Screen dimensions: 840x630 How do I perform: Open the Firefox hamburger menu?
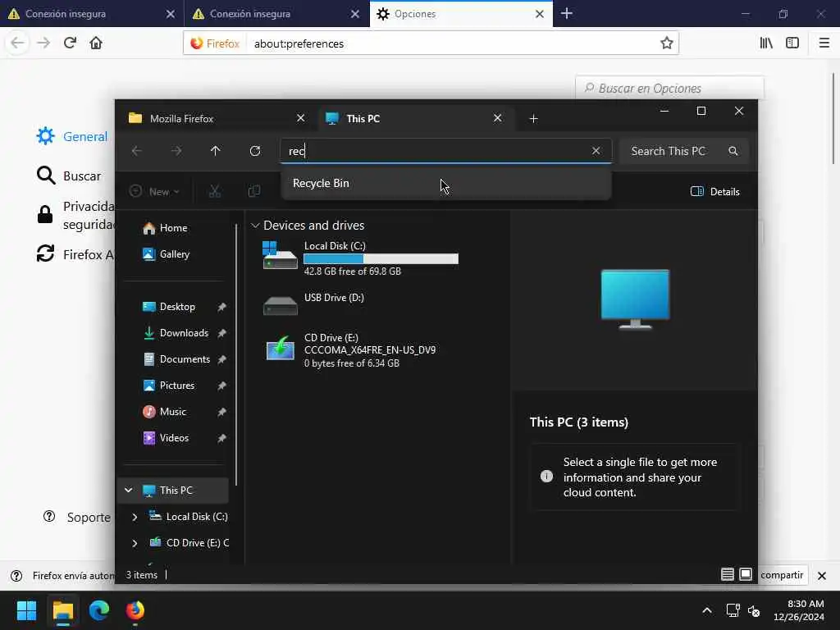(x=824, y=43)
